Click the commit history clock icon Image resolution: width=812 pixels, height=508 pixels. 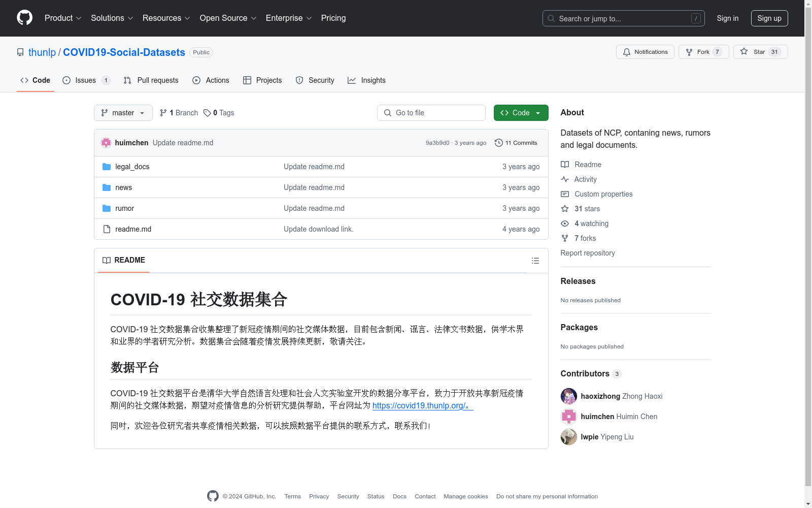tap(499, 143)
